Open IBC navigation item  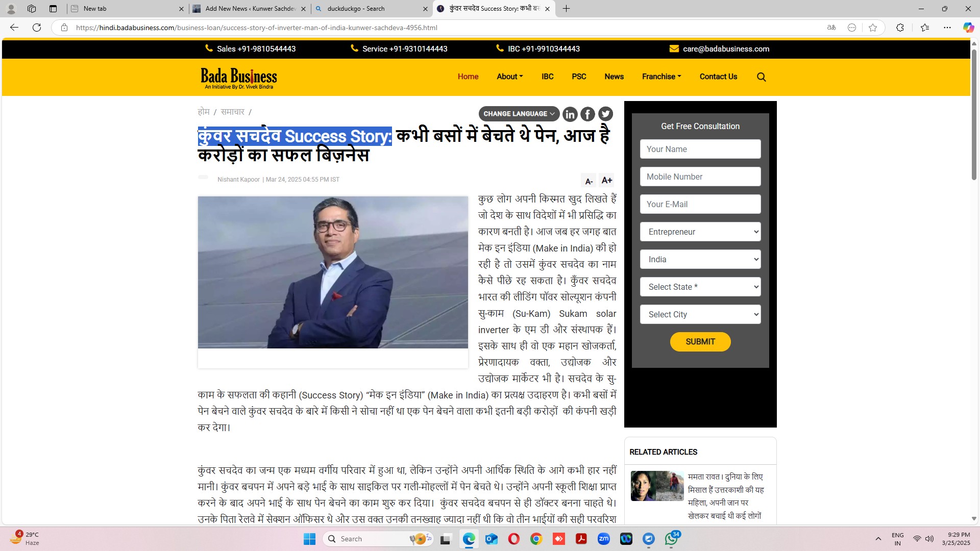[x=547, y=77]
